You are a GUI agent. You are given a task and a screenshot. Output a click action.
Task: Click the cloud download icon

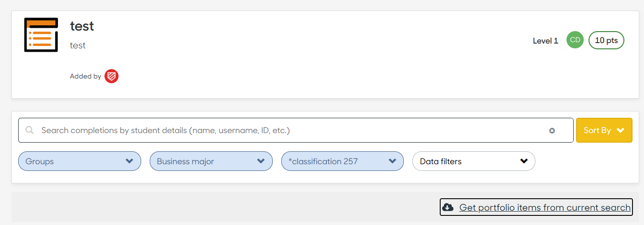point(448,207)
